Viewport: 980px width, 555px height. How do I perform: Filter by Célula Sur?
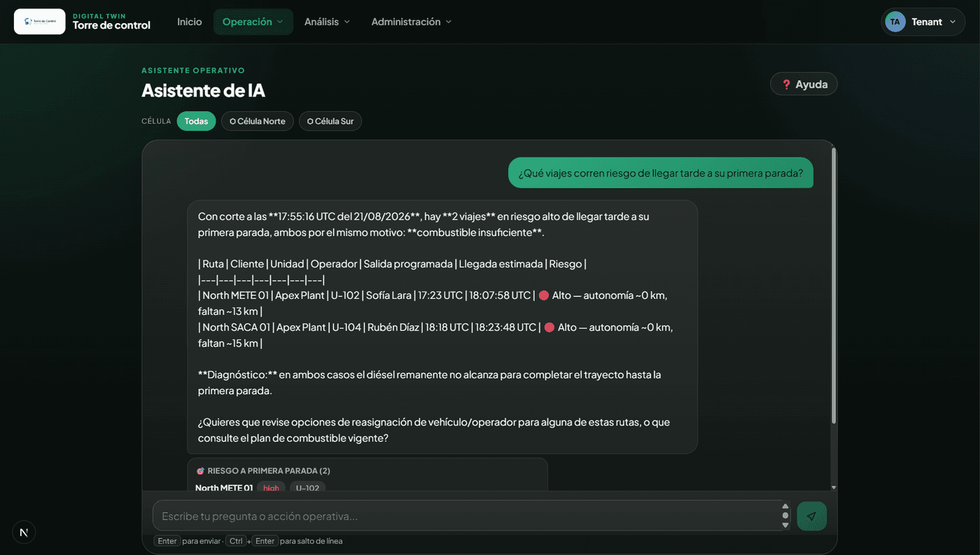(x=330, y=121)
